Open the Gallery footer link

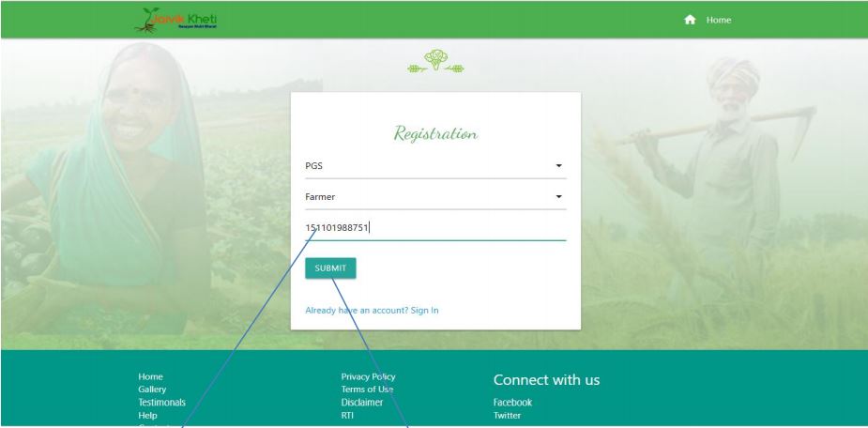(152, 390)
